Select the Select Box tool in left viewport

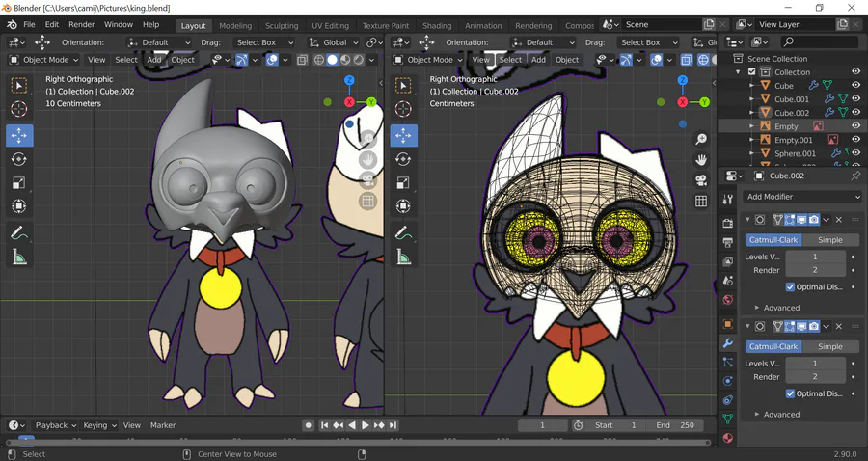click(19, 85)
